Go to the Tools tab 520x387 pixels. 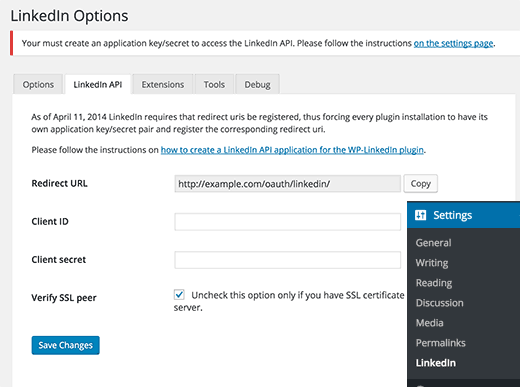[214, 84]
